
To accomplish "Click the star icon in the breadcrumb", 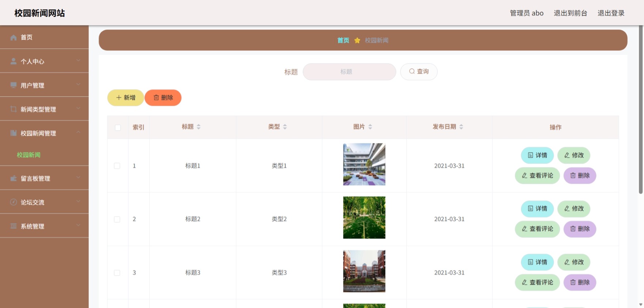I will tap(357, 40).
